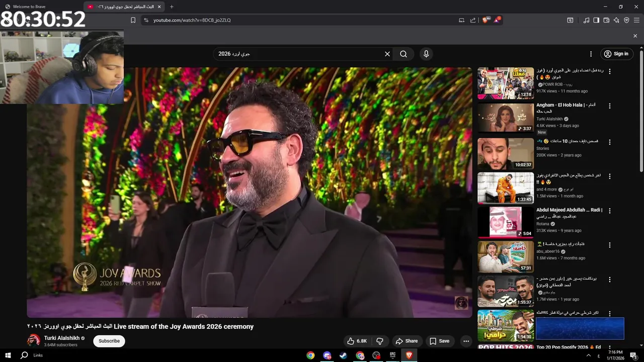
Task: Open Steam from the taskbar
Action: [343, 355]
